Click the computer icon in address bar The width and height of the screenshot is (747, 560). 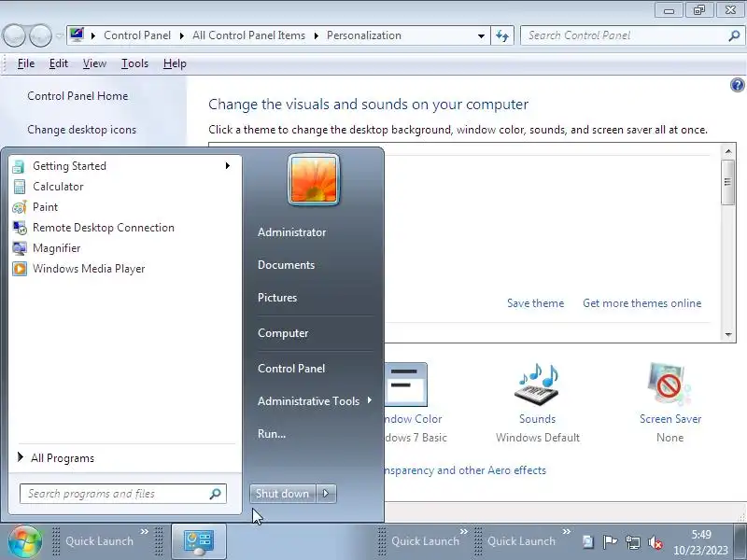click(x=77, y=35)
